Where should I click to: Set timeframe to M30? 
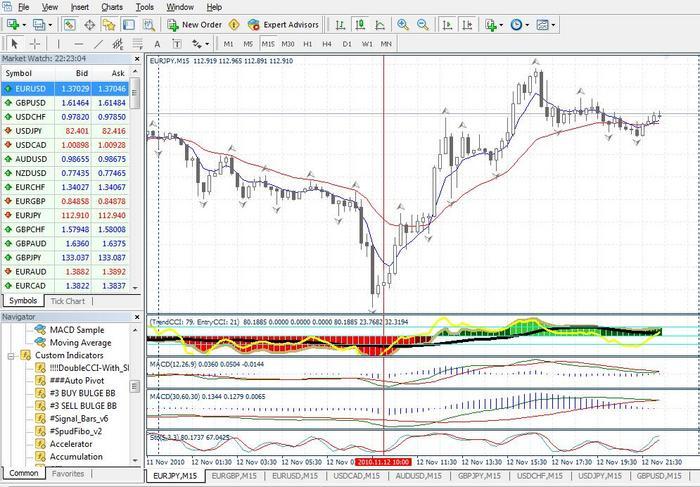(288, 44)
